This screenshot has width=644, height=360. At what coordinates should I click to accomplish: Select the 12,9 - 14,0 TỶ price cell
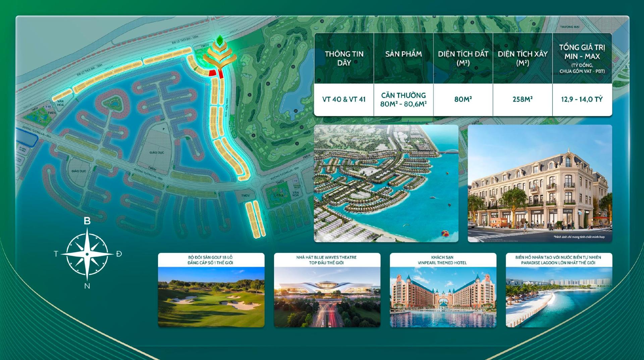click(x=582, y=99)
